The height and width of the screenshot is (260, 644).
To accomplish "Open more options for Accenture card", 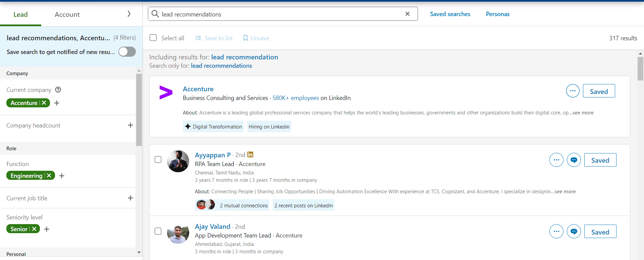I will click(x=573, y=91).
